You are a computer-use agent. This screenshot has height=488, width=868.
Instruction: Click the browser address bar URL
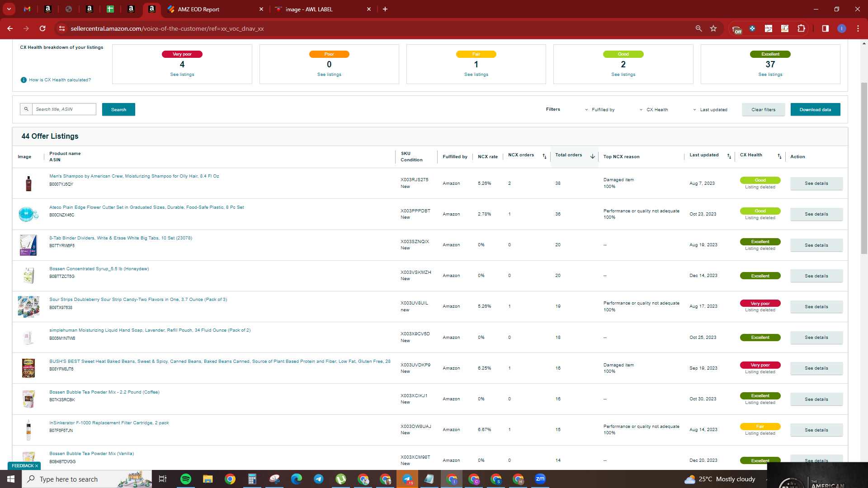tap(167, 28)
